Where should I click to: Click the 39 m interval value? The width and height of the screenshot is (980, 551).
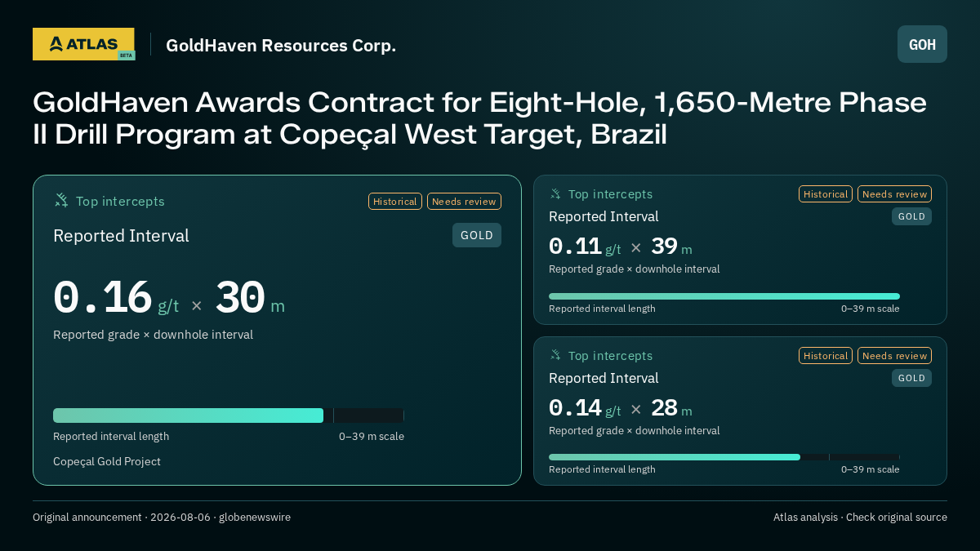pos(671,247)
